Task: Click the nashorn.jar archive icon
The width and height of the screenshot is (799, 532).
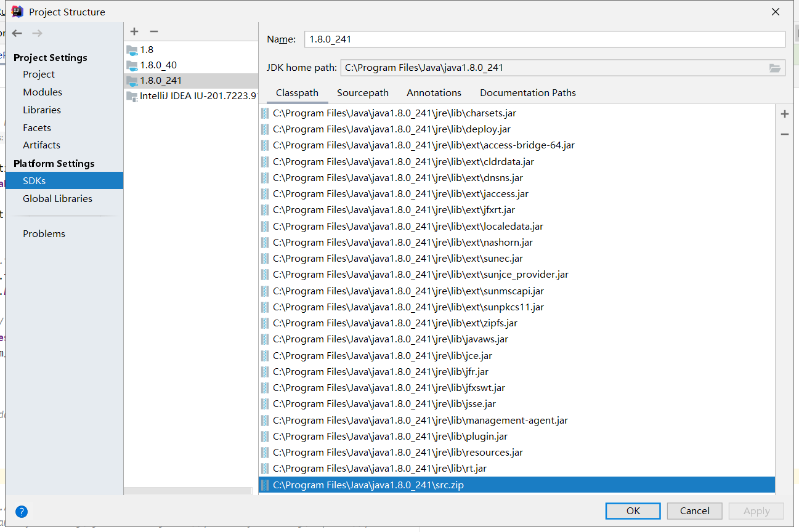Action: point(265,243)
